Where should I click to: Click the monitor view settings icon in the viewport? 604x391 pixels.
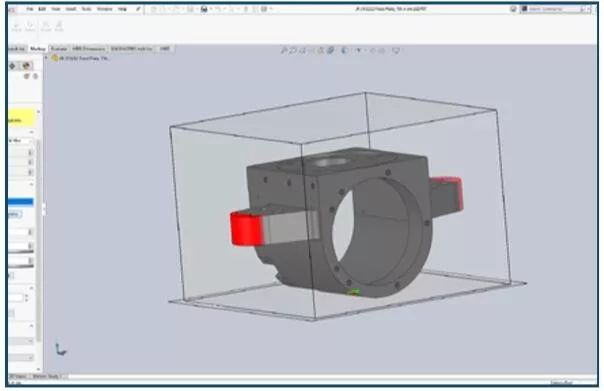pos(396,50)
